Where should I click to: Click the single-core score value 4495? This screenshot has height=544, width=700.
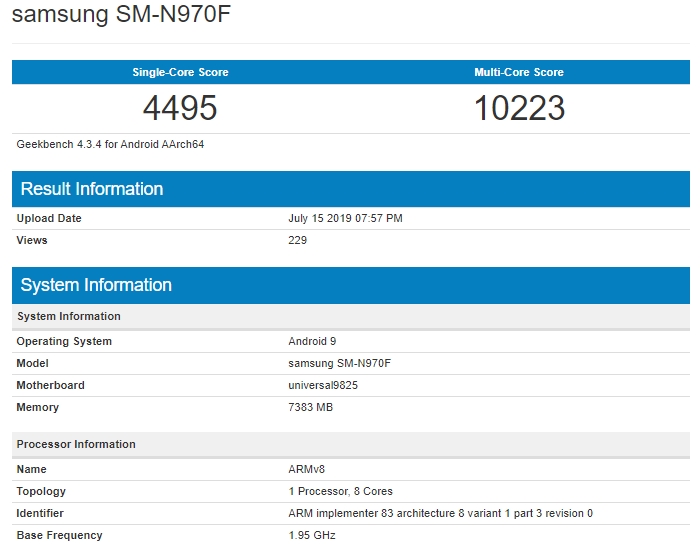(180, 108)
